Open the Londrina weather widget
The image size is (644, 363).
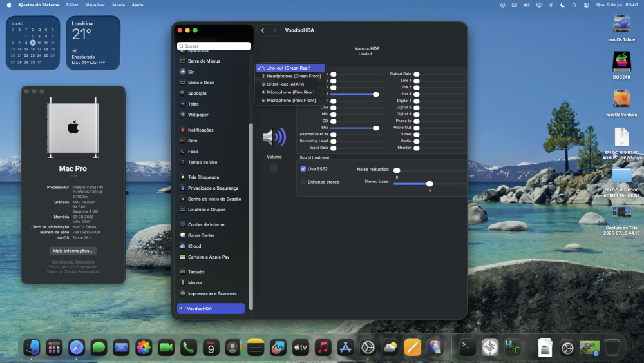(x=93, y=43)
